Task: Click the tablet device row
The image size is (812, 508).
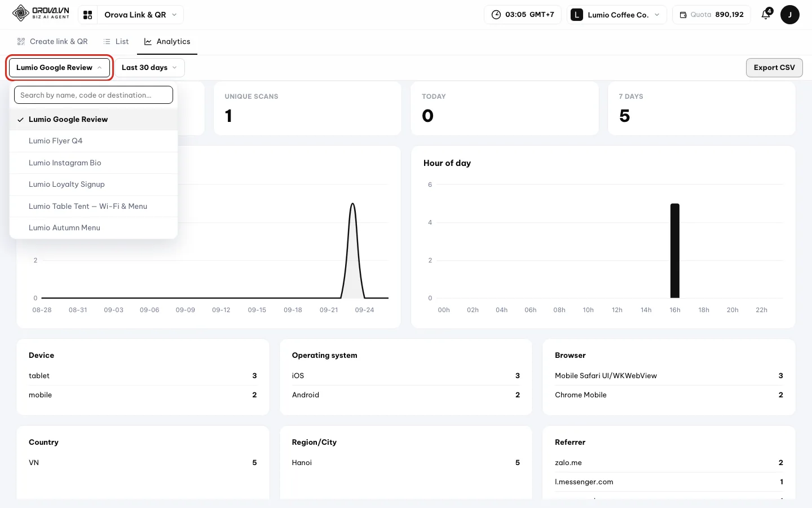Action: [x=143, y=376]
